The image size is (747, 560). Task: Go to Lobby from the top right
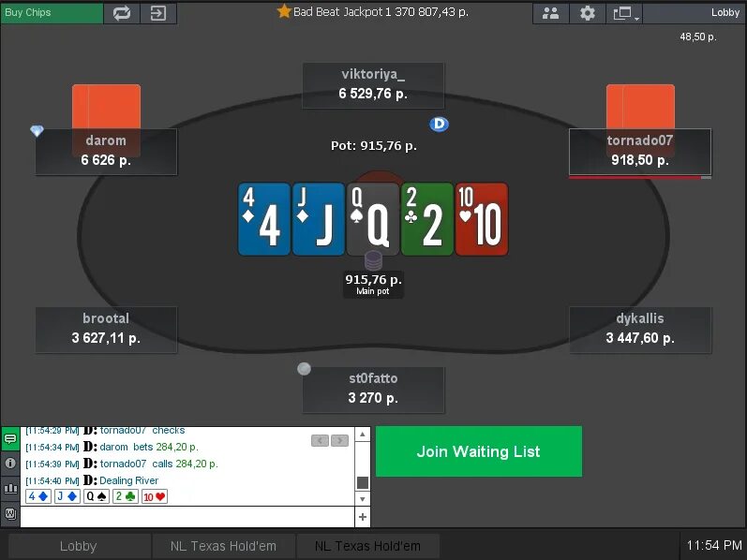click(725, 13)
